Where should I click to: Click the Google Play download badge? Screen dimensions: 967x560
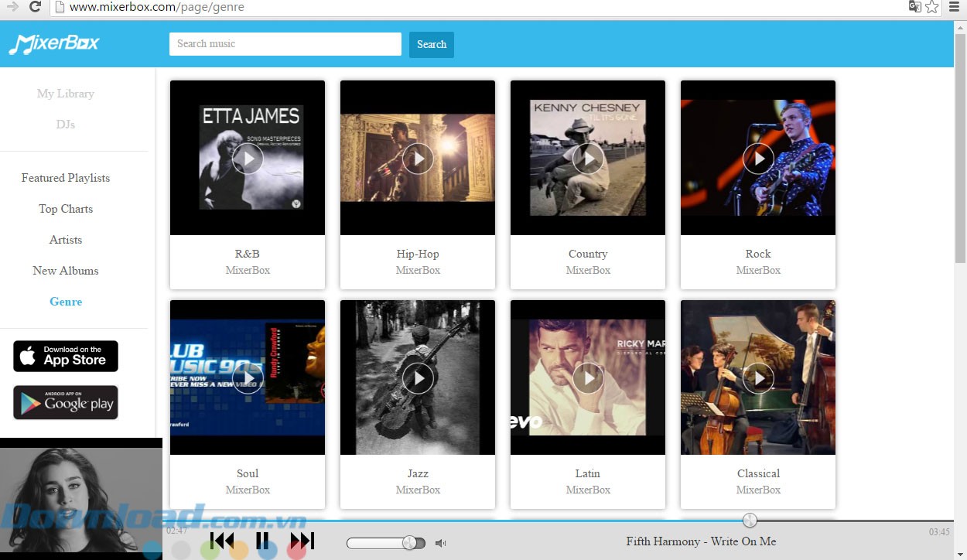(x=66, y=402)
